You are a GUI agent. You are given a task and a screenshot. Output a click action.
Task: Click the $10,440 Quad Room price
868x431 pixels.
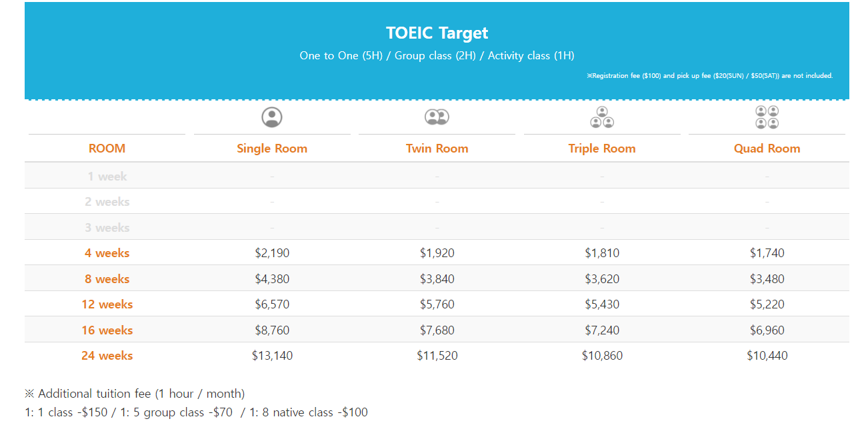767,356
